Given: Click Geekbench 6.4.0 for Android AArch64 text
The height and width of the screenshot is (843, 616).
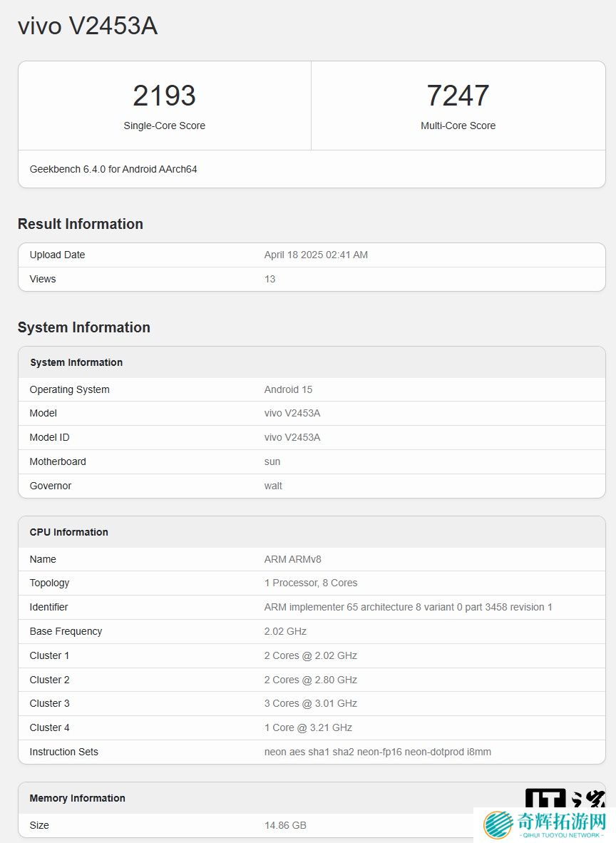Looking at the screenshot, I should coord(113,169).
